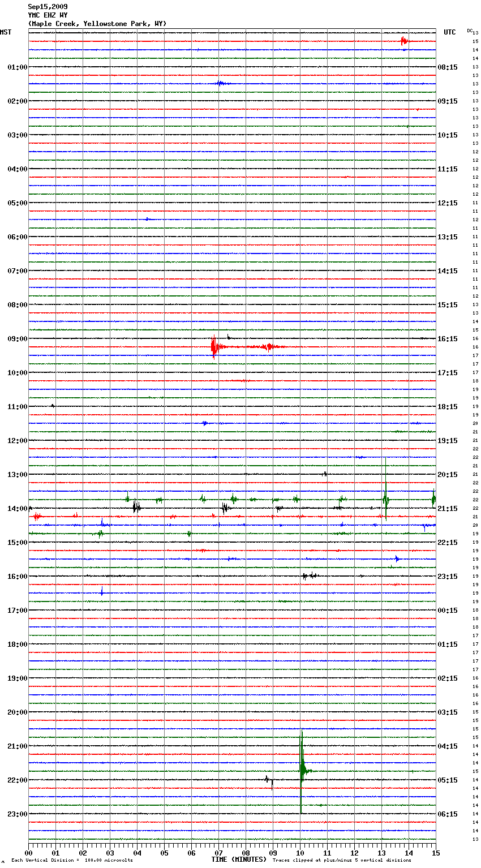481x868 pixels.
Task: Click the 10:15 UTC time label
Action: (448, 135)
